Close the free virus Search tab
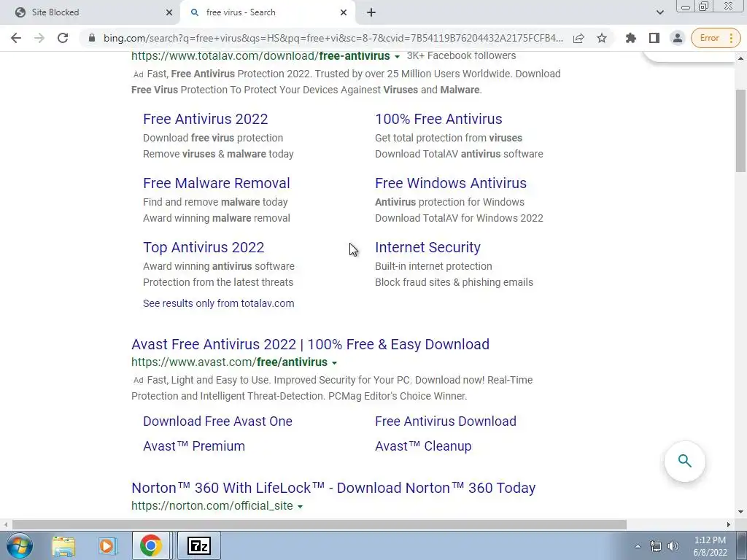 [344, 13]
